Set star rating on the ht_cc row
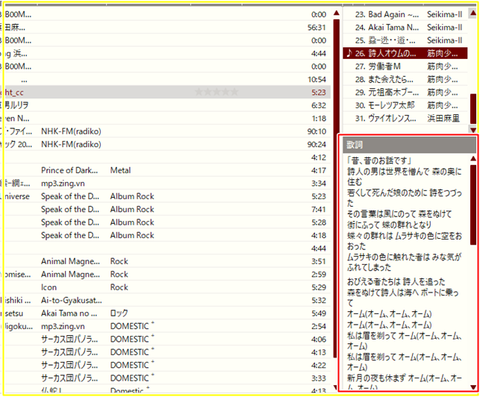This screenshot has height=397, width=480. tap(217, 92)
